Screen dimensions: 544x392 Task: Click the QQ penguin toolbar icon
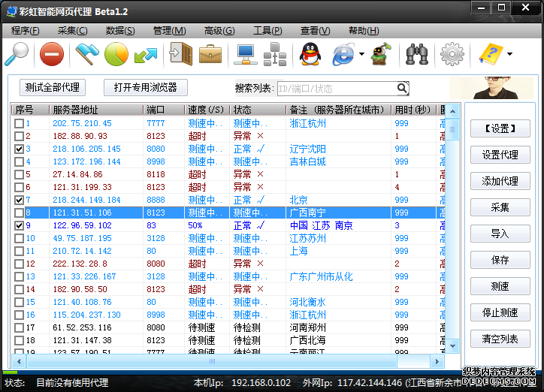click(310, 54)
